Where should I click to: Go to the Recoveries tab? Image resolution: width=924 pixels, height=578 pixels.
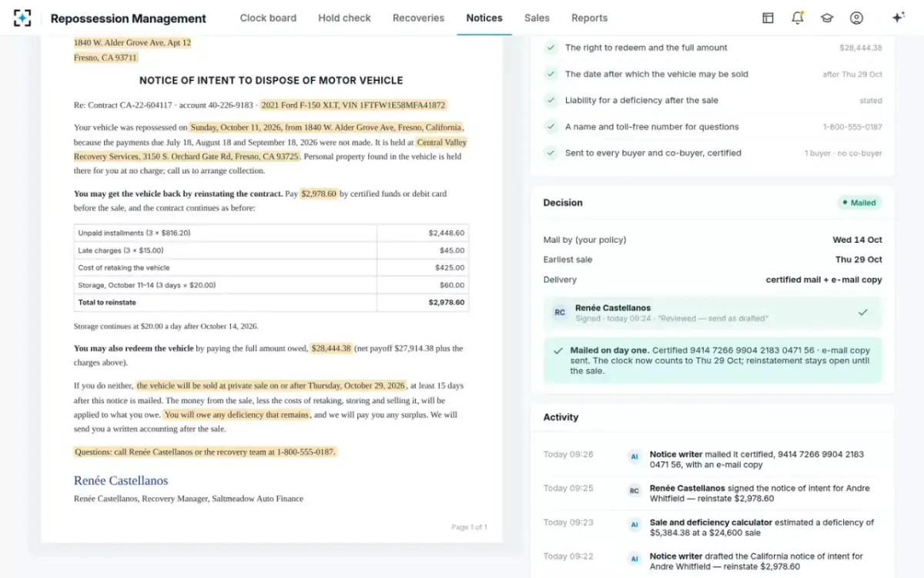(x=418, y=18)
